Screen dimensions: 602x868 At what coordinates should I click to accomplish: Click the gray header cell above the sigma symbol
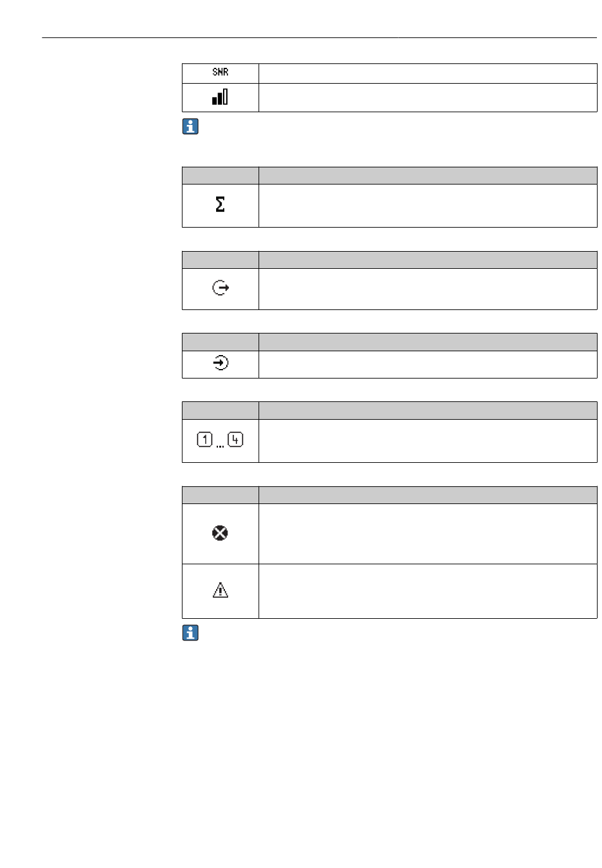(x=221, y=176)
